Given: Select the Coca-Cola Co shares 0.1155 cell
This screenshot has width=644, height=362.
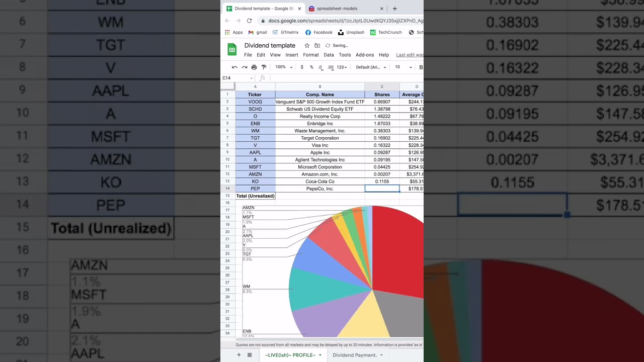Looking at the screenshot, I should point(382,182).
